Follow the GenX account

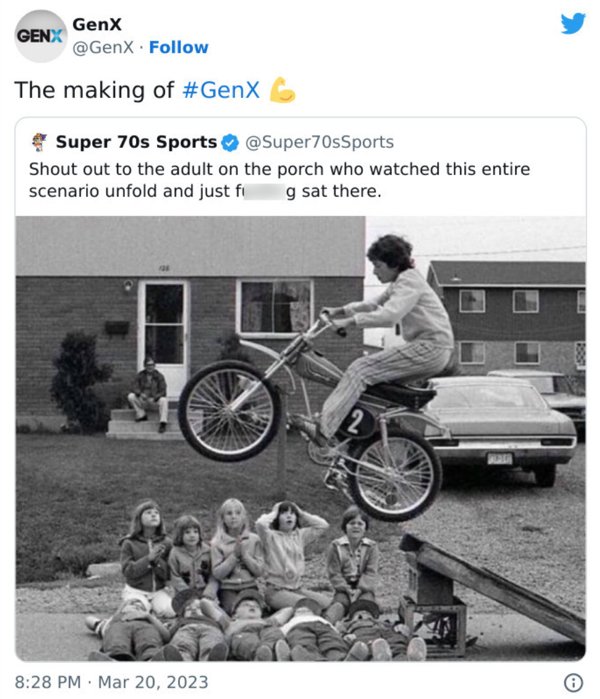(178, 47)
